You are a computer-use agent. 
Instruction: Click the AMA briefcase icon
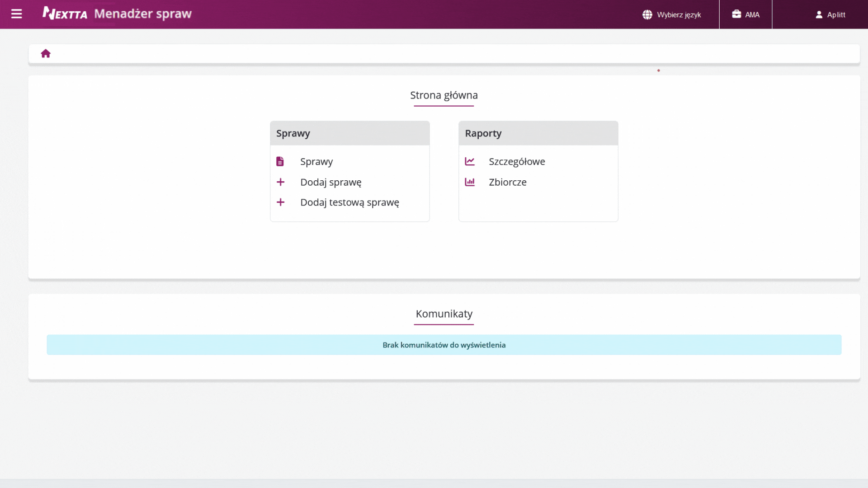click(736, 14)
